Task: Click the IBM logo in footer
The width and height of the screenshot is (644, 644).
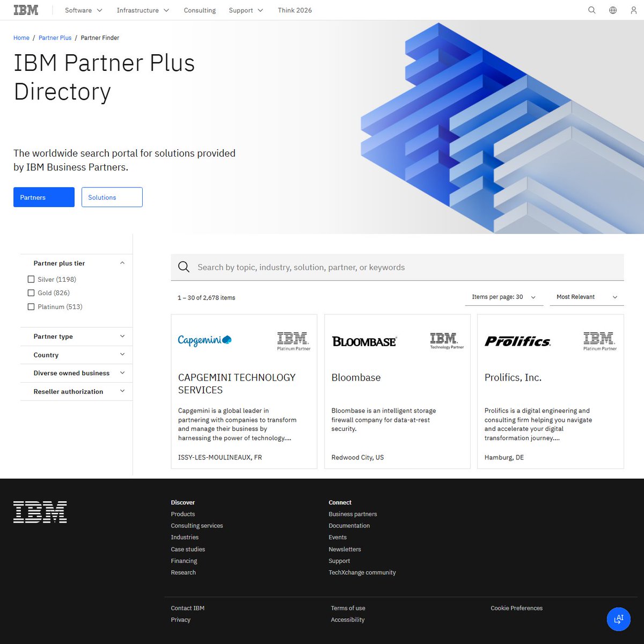Action: click(40, 512)
